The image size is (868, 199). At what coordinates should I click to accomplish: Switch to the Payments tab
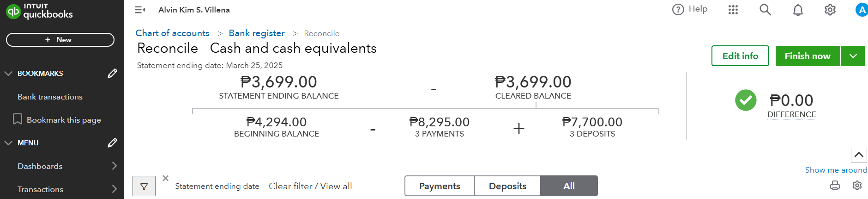pyautogui.click(x=440, y=186)
